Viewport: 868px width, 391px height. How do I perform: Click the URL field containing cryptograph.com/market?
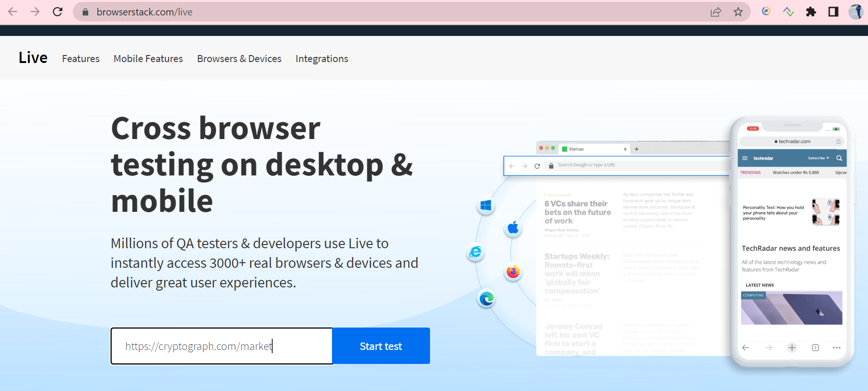coord(222,346)
